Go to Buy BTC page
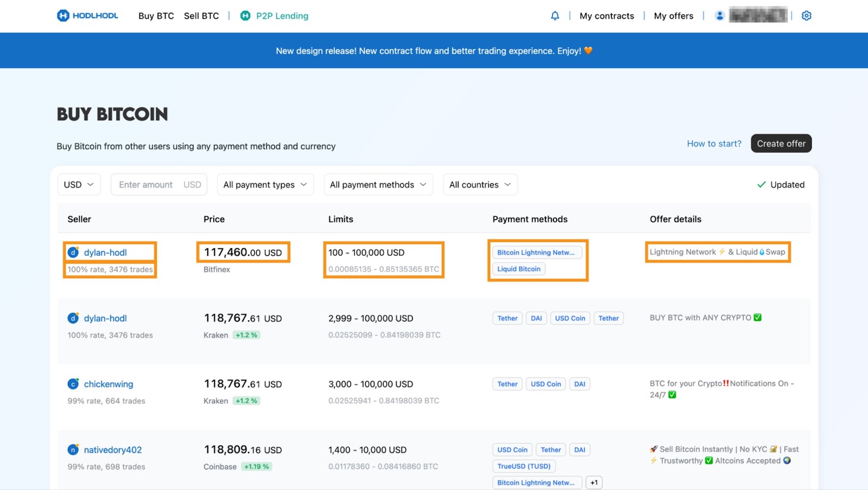The width and height of the screenshot is (868, 490). pos(156,16)
